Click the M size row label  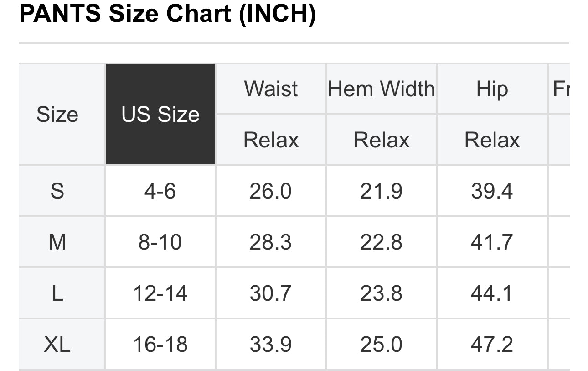coord(57,242)
